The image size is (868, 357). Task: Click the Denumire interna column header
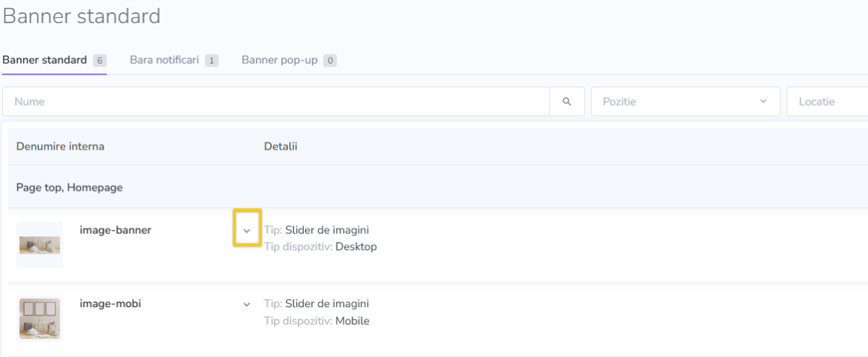[60, 147]
